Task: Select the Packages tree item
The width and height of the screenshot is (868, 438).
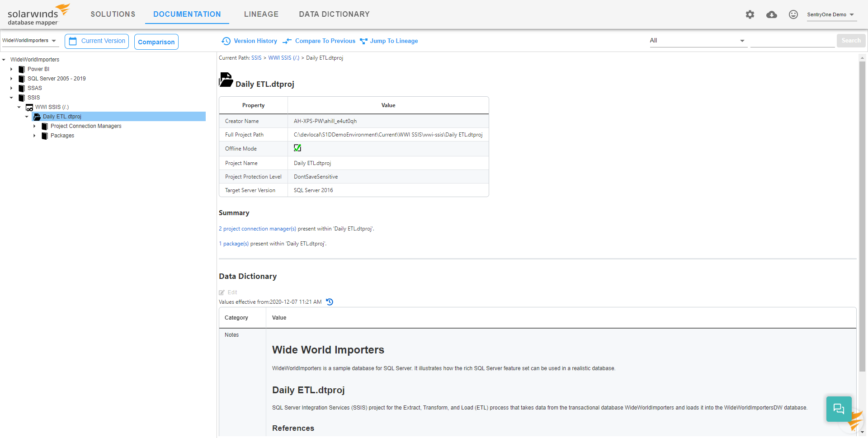Action: 62,136
